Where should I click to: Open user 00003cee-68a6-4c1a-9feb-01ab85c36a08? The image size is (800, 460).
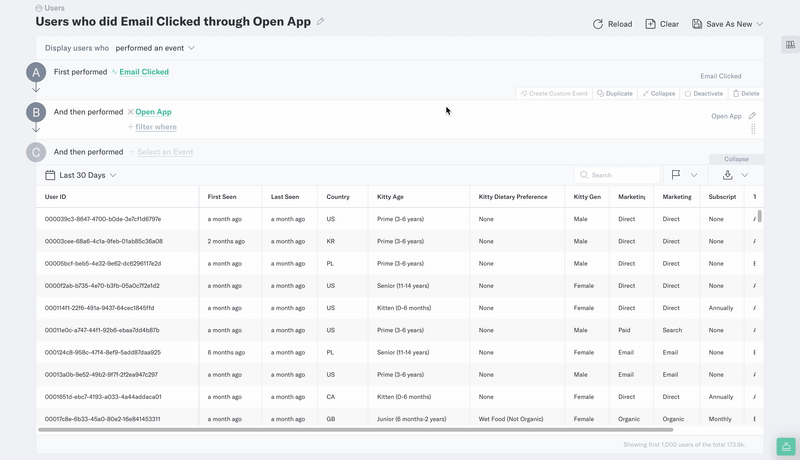(104, 241)
